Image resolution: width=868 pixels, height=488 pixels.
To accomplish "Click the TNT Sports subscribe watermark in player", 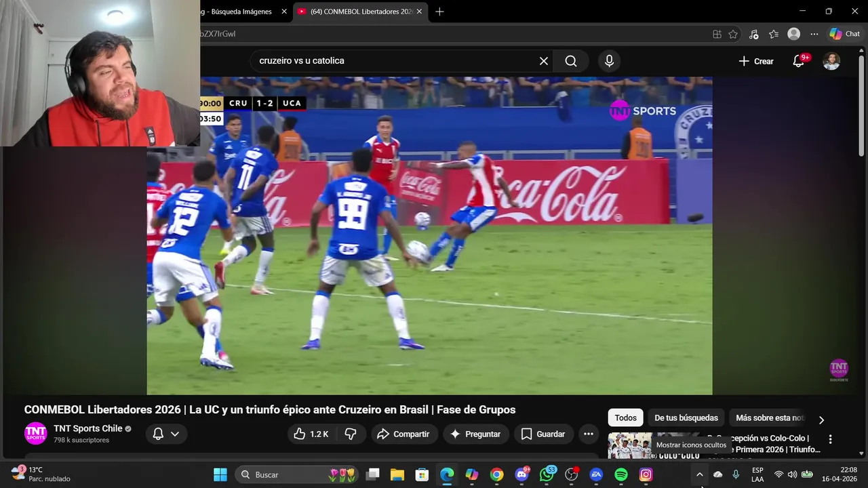I will (x=839, y=370).
